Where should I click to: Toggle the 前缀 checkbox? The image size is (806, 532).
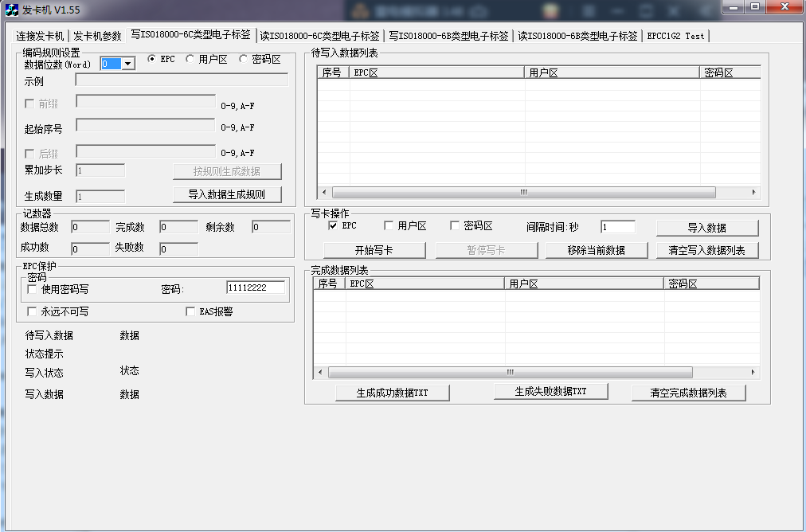tap(29, 104)
